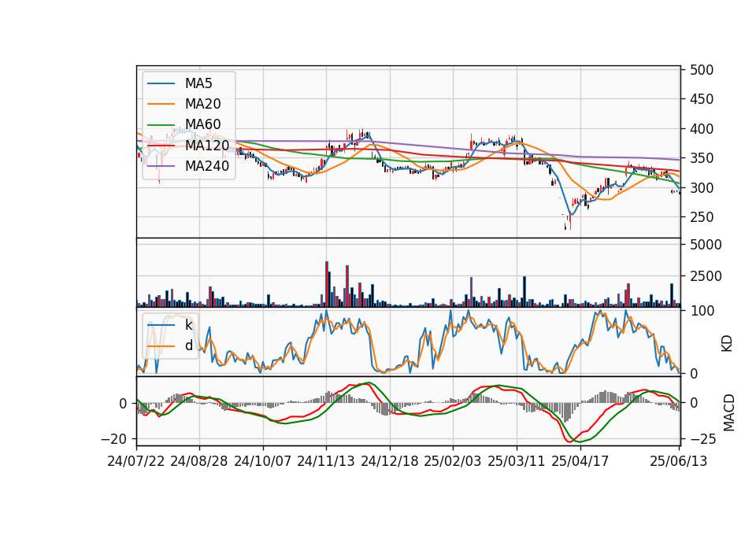Click the 350 price axis tick
Viewport: 756px width, 543px height.
702,158
